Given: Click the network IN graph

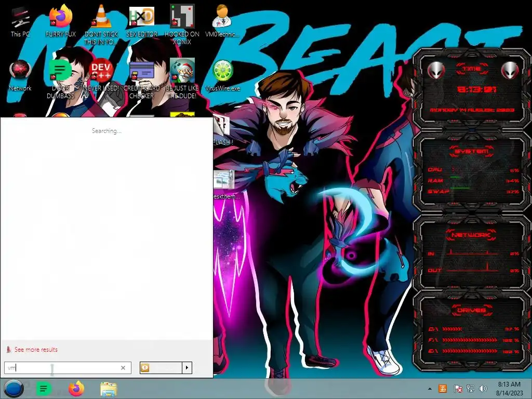Looking at the screenshot, I should point(472,252).
